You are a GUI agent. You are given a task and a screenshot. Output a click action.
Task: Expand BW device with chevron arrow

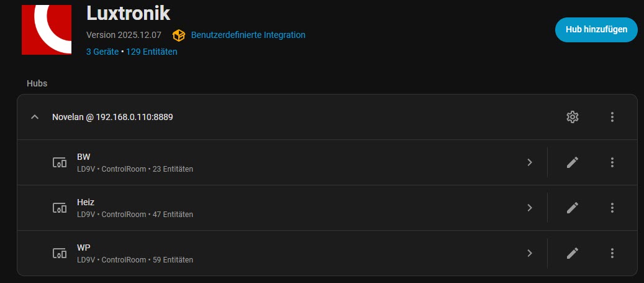tap(530, 162)
